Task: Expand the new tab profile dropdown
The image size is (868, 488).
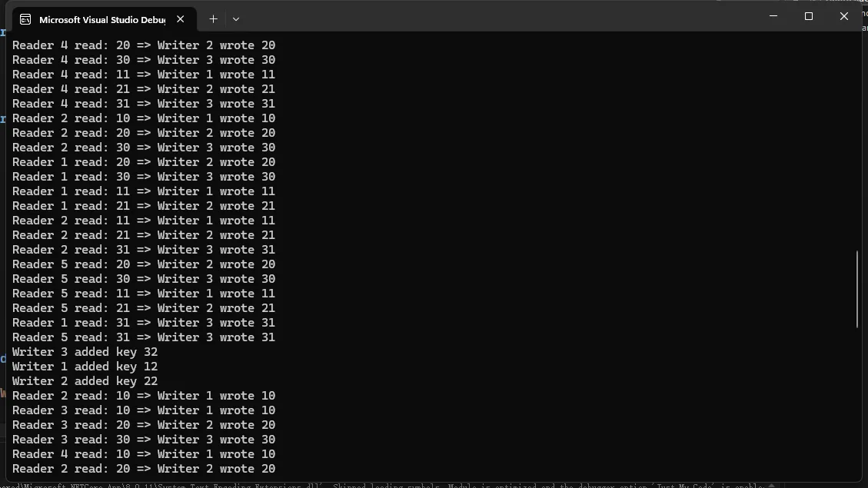Action: (236, 19)
